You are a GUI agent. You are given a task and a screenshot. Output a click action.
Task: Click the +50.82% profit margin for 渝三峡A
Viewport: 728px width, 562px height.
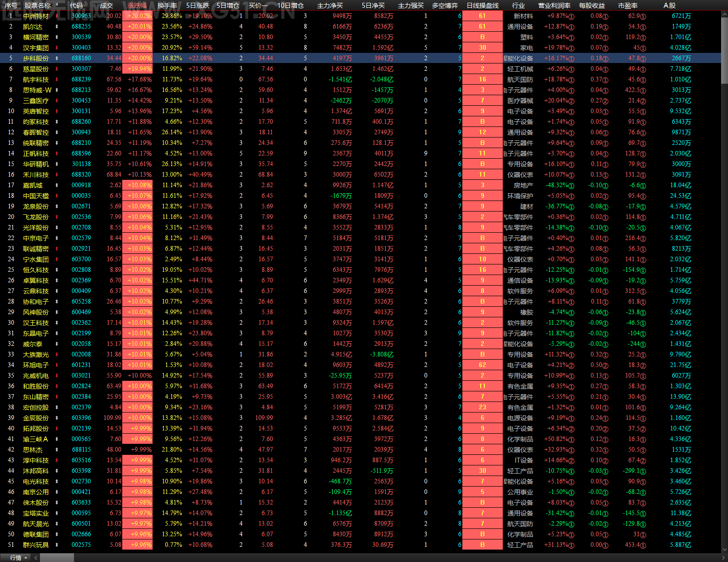point(560,439)
